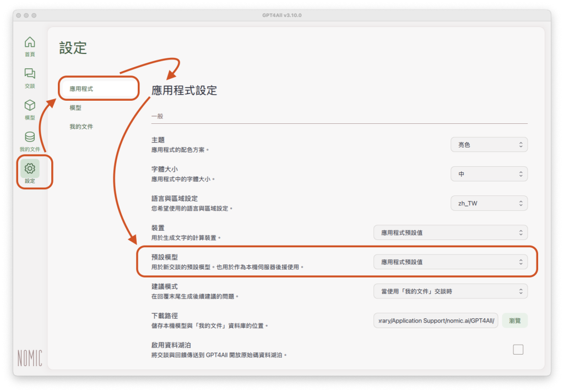Open the theme (主題) dropdown showing 亮色
The image size is (564, 392).
tap(489, 145)
